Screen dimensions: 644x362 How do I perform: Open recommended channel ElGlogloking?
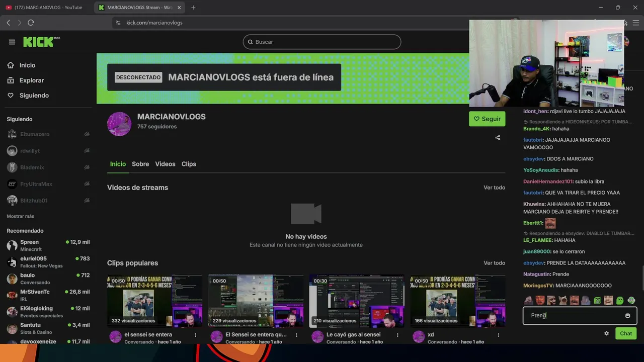[x=48, y=312]
